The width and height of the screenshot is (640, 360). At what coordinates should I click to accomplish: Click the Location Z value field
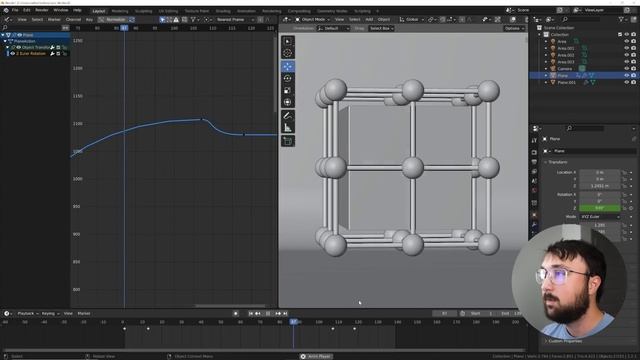[x=600, y=186]
